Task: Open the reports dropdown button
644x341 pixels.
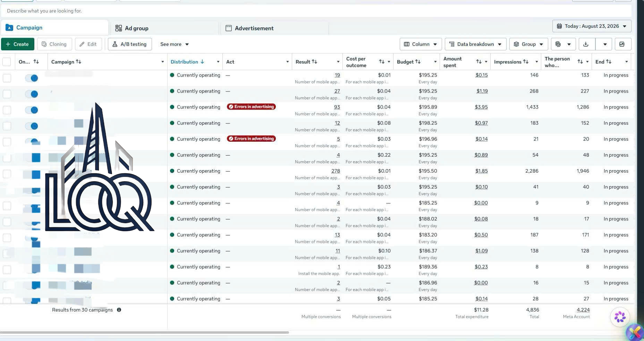Action: tap(563, 44)
